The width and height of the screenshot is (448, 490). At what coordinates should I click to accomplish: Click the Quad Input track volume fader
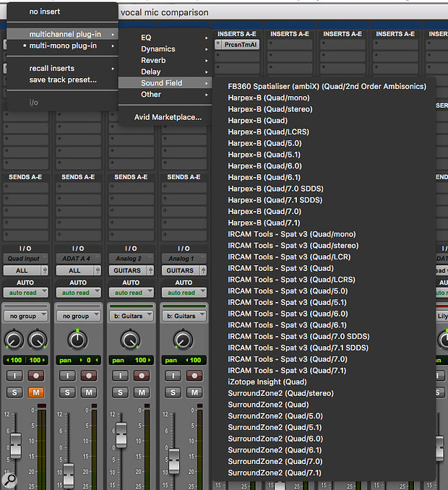pos(16,446)
